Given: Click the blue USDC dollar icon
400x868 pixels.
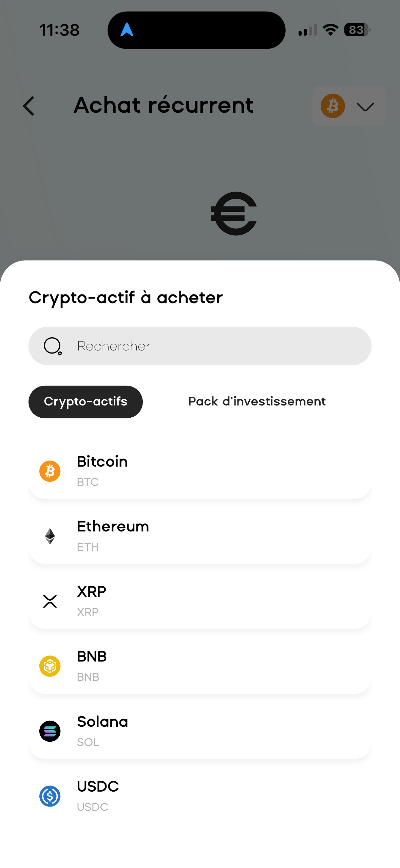Looking at the screenshot, I should click(50, 796).
